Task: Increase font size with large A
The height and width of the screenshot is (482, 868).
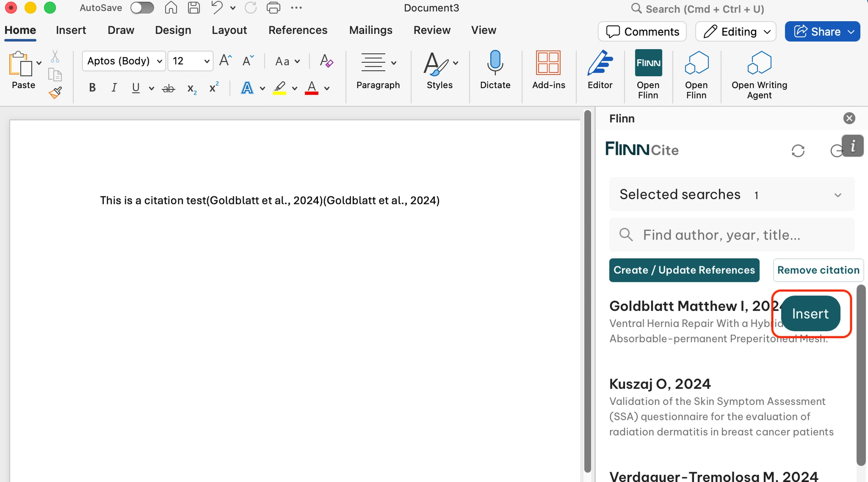Action: 225,61
